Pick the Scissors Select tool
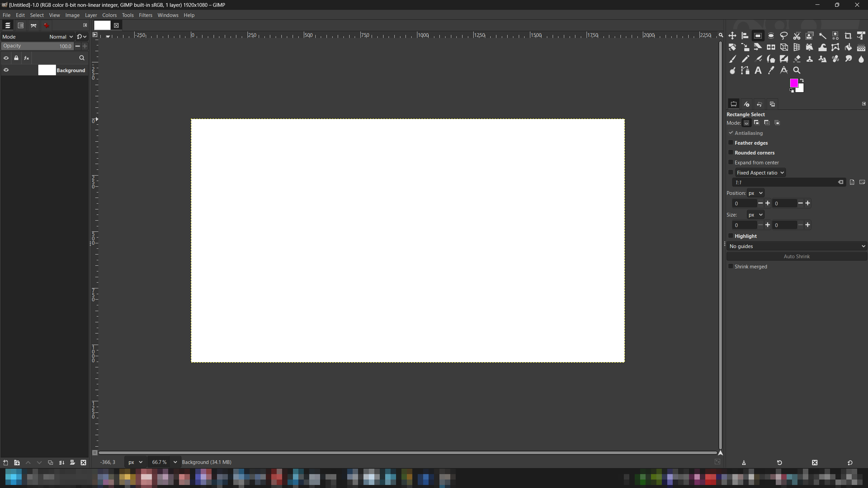The width and height of the screenshot is (868, 488). coord(797,36)
